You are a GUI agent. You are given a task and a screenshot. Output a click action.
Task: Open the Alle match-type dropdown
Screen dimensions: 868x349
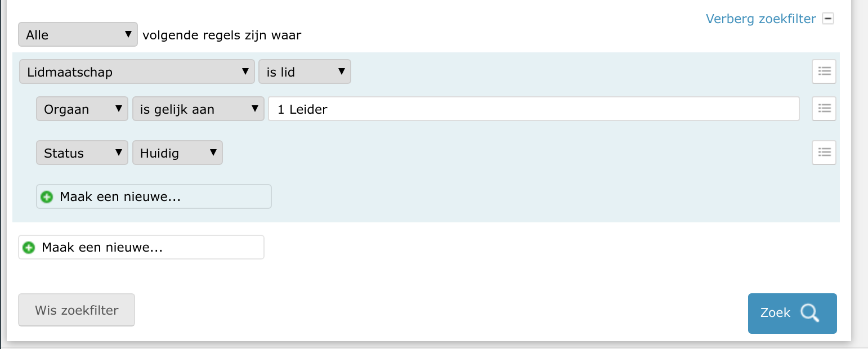pos(78,34)
